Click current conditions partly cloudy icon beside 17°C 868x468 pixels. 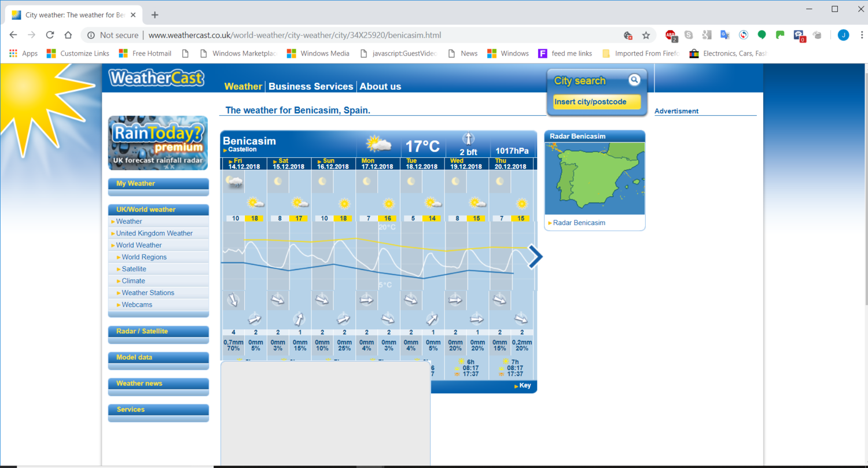click(378, 144)
